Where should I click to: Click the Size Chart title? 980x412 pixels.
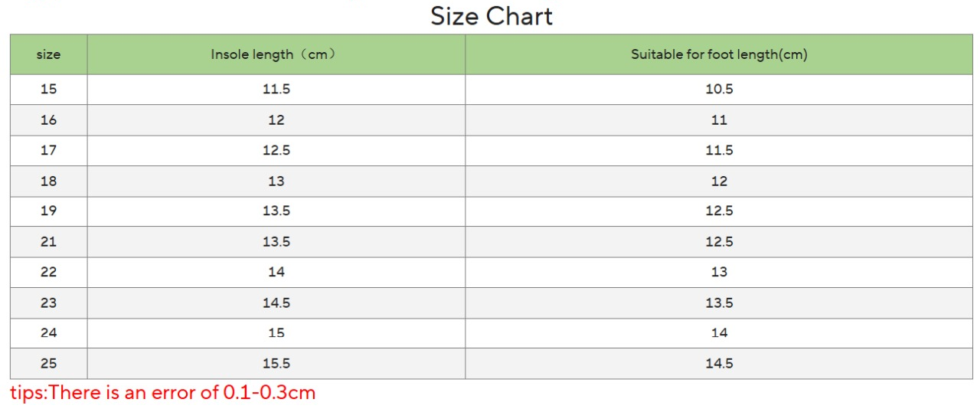pyautogui.click(x=491, y=16)
